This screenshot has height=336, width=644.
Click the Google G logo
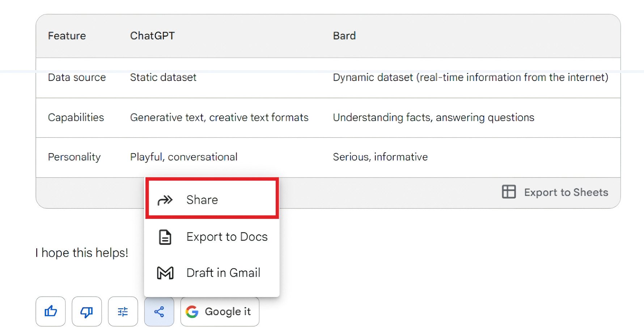(x=192, y=311)
